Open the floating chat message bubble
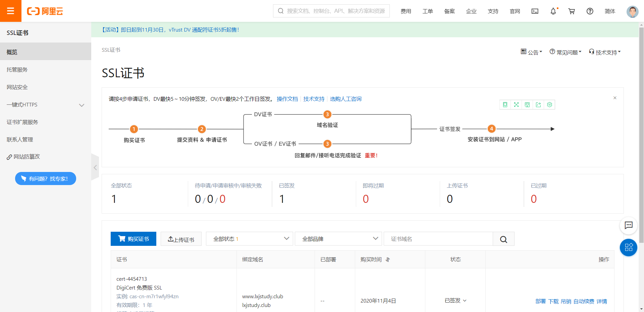This screenshot has width=644, height=312. coord(628,225)
